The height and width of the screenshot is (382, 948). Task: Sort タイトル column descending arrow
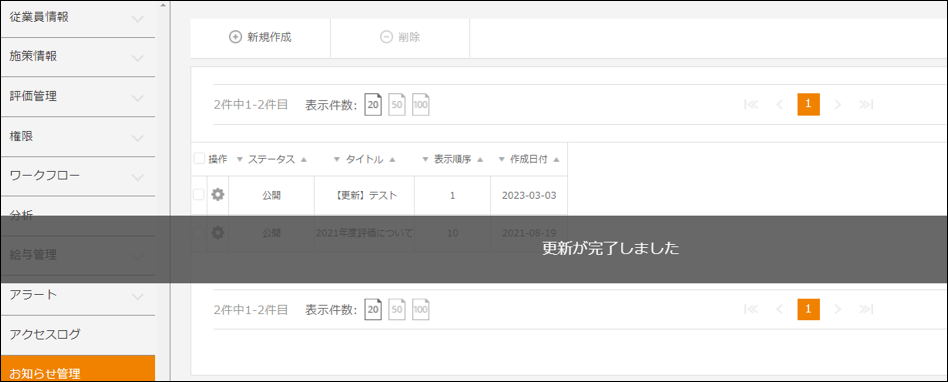coord(337,160)
